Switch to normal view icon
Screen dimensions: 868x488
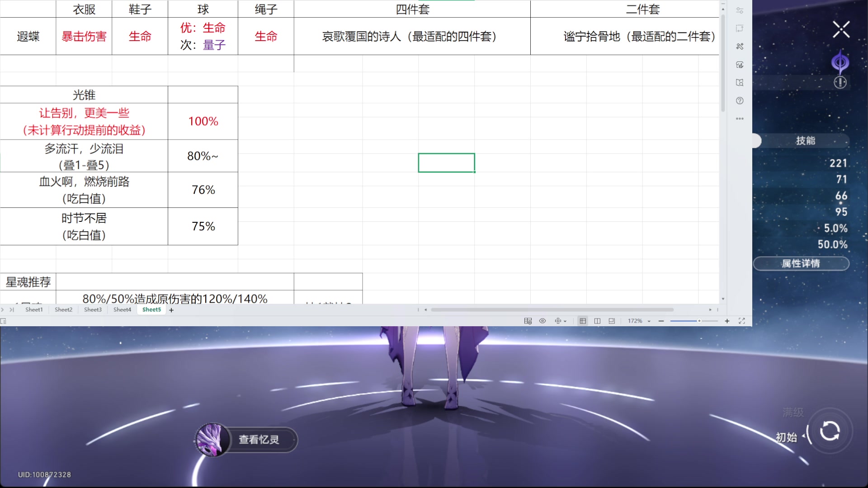(583, 321)
